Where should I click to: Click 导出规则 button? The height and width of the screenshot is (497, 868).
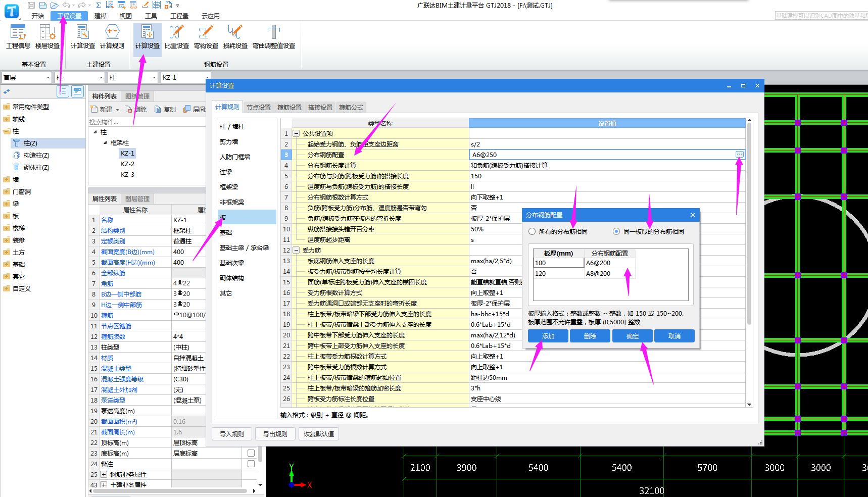tap(275, 434)
